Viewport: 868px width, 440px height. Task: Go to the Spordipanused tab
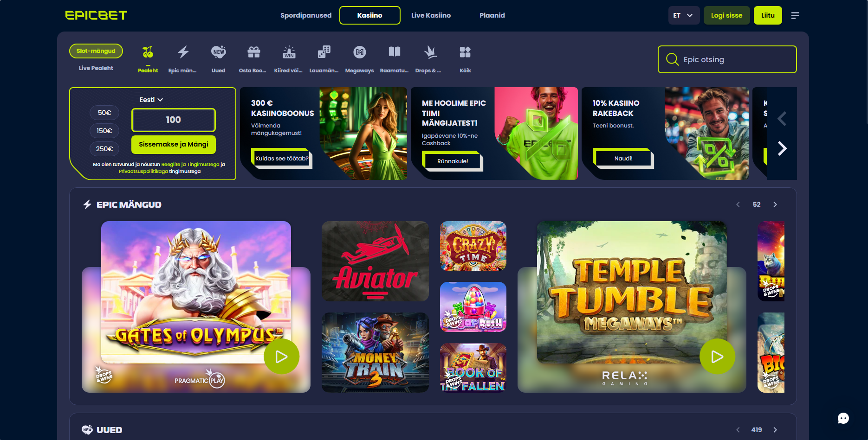coord(306,15)
